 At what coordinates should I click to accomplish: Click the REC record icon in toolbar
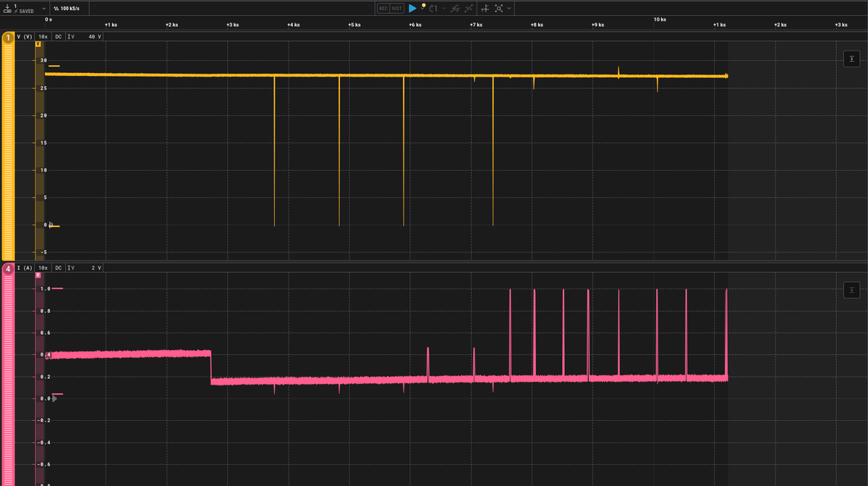click(x=383, y=8)
